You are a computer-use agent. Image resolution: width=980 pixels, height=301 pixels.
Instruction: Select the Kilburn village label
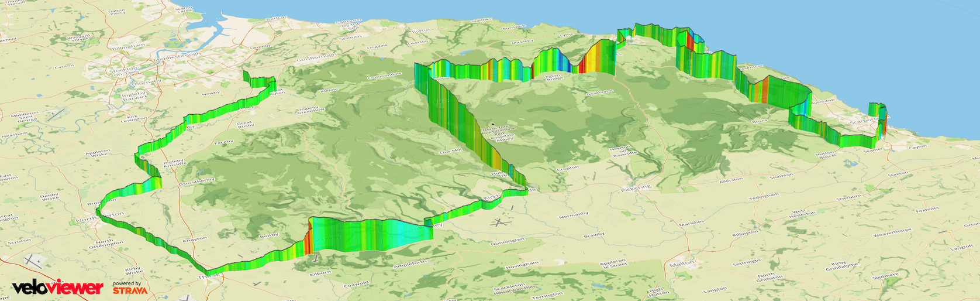[320, 273]
